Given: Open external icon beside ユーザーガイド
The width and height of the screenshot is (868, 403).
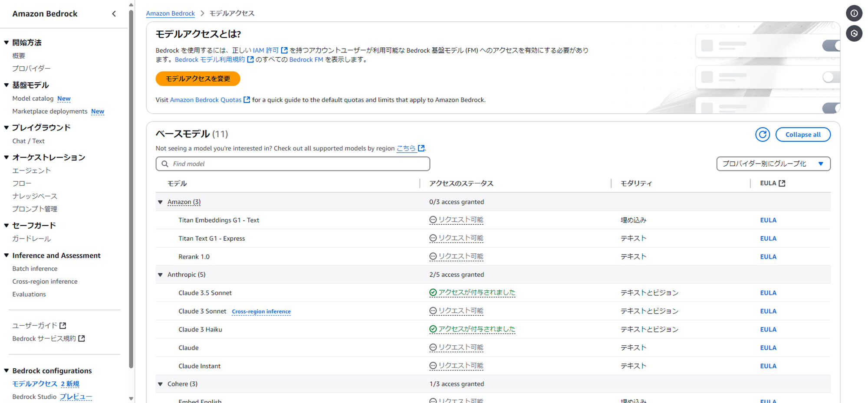Looking at the screenshot, I should pos(63,325).
